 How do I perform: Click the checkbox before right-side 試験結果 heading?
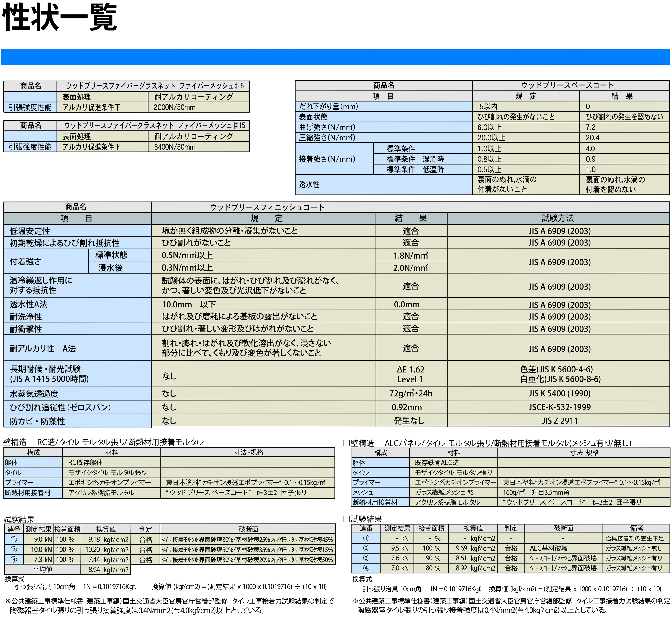point(346,519)
